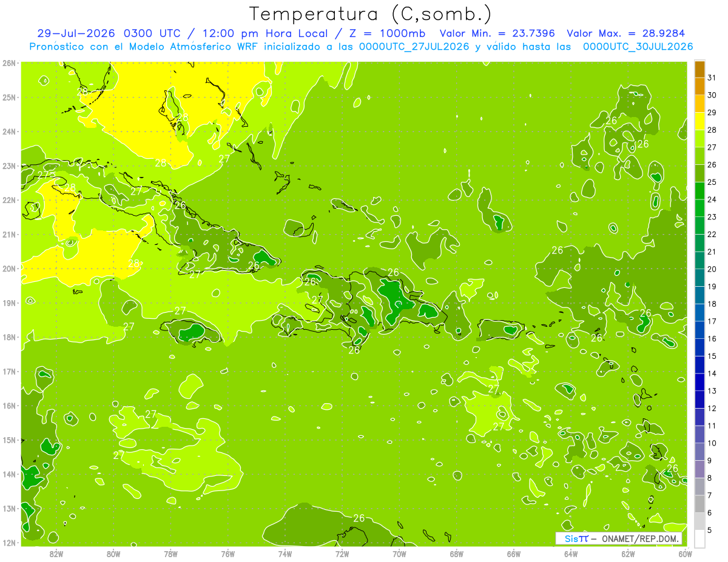Pick the purple swatch between 9 and 10
The width and height of the screenshot is (728, 562).
tap(699, 452)
